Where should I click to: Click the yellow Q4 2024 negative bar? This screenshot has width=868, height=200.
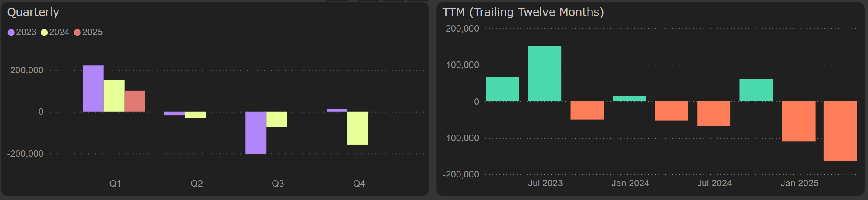(x=358, y=128)
